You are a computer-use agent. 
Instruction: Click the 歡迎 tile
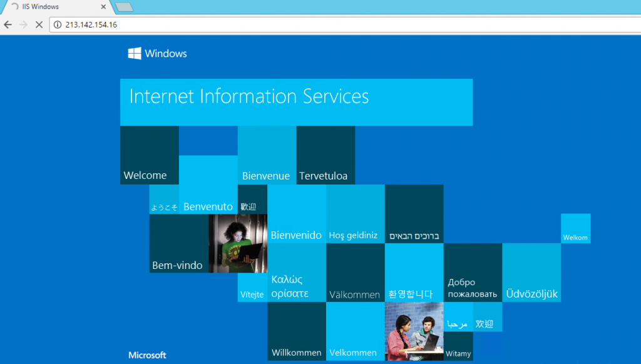pyautogui.click(x=253, y=200)
